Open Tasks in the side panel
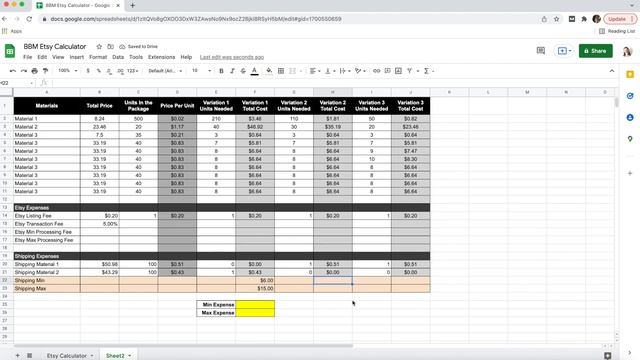The image size is (640, 360). point(630,96)
